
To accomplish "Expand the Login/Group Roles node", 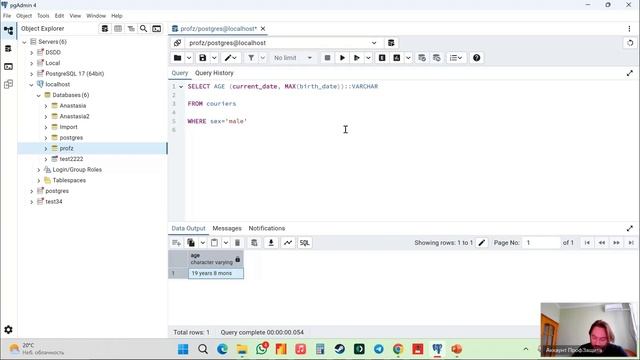I will pos(39,170).
